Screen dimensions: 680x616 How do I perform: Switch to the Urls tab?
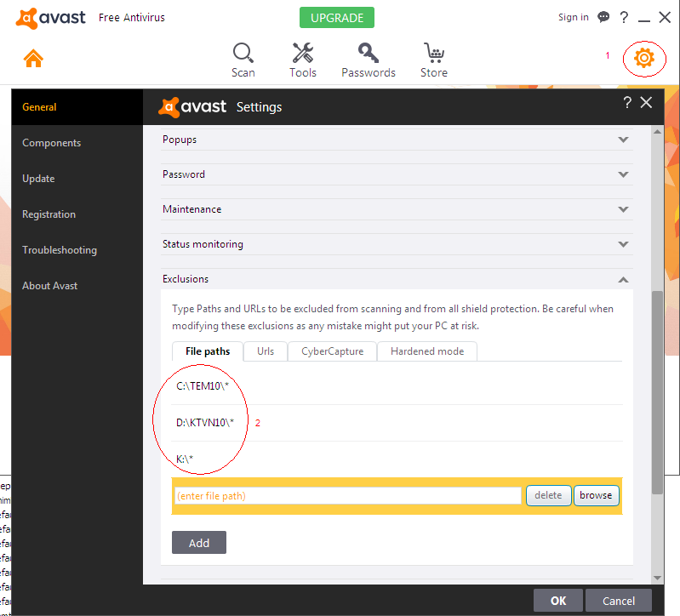pos(266,351)
